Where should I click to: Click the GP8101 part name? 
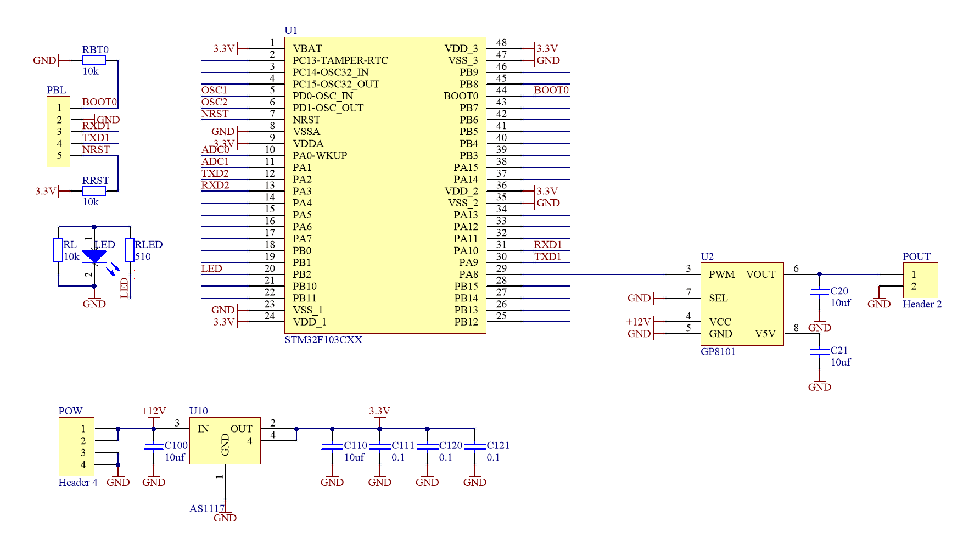coord(718,351)
